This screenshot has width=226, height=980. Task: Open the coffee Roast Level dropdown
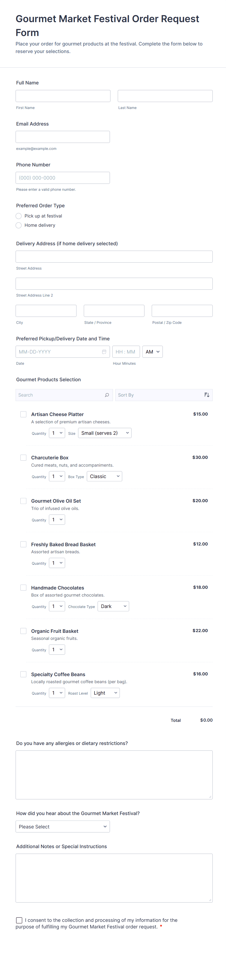[105, 693]
